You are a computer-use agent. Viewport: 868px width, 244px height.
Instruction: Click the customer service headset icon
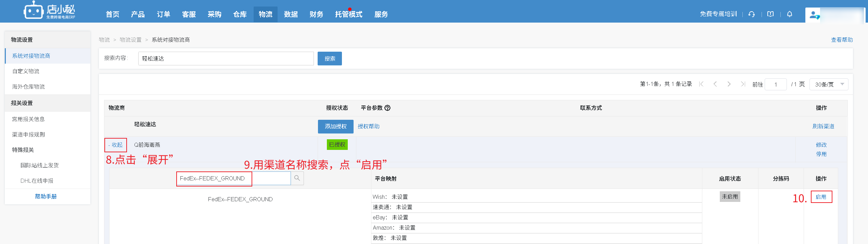752,14
